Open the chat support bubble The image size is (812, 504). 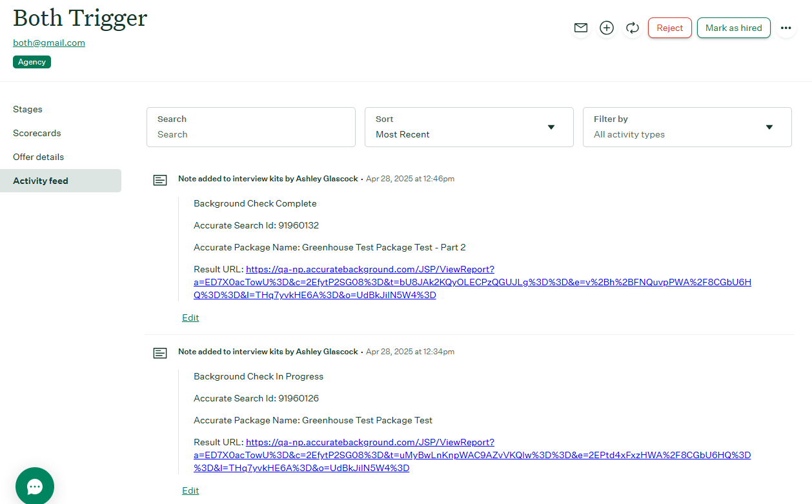click(35, 486)
